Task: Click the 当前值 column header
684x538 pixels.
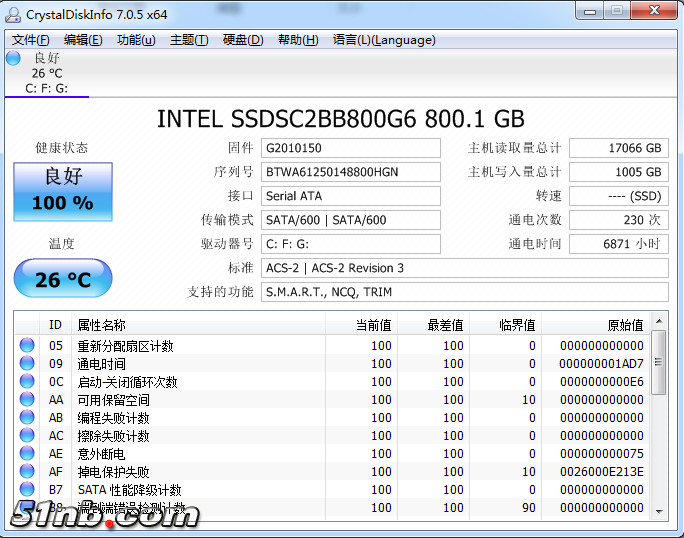Action: [361, 325]
